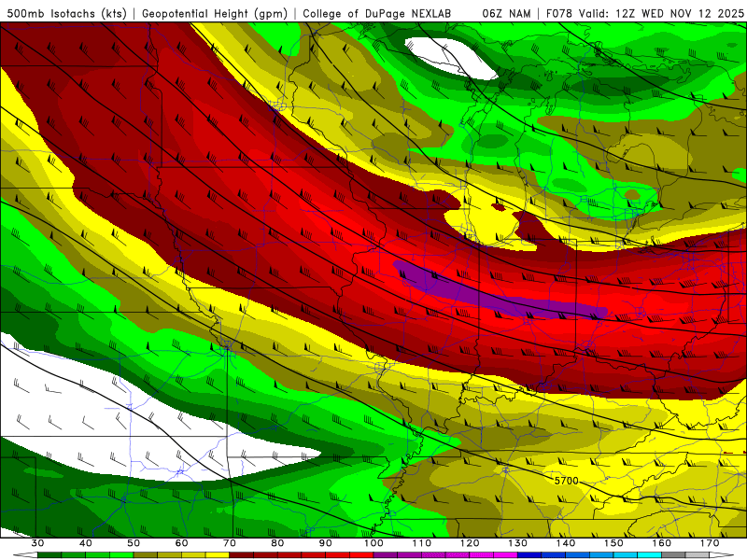Click the bright red legend swatch left of 100
Screen dimensions: 747x560
361,555
